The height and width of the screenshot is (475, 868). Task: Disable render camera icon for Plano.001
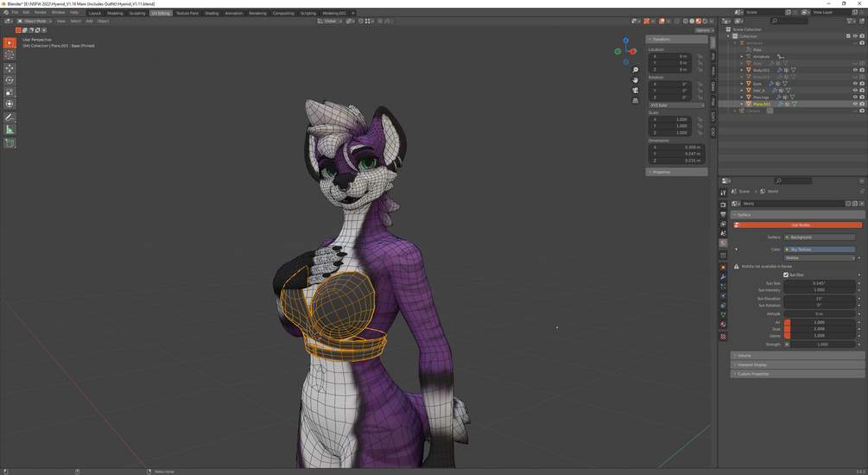click(862, 104)
